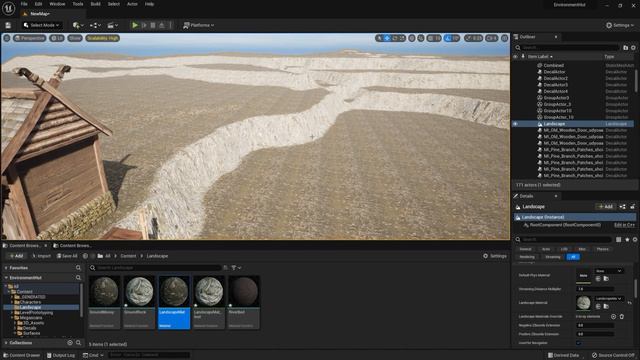Viewport: 640px width, 360px height.
Task: Open the viewport options hamburger menu
Action: click(7, 38)
